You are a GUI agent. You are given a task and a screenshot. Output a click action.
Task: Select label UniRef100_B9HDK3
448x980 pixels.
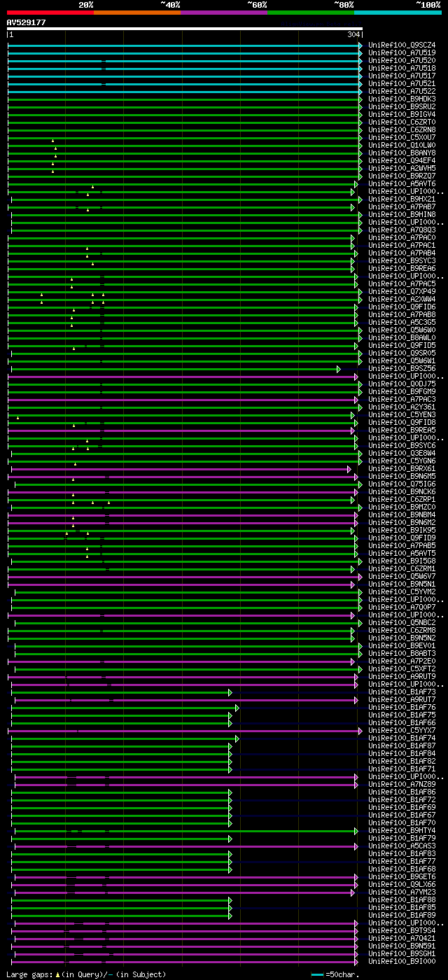pos(402,99)
